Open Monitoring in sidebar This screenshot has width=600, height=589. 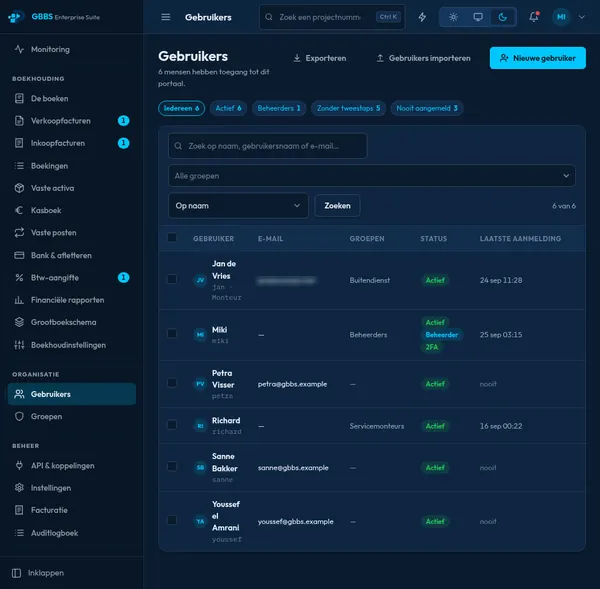72,49
